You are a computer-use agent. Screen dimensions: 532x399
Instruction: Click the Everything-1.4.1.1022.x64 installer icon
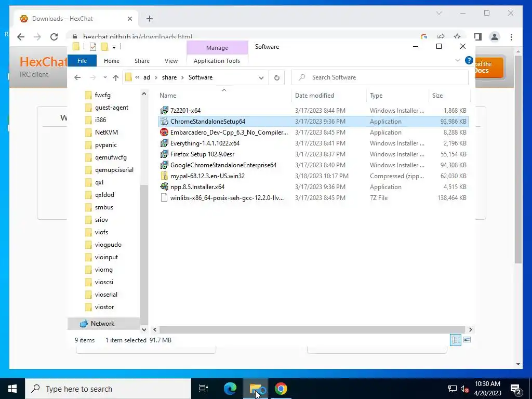point(164,143)
